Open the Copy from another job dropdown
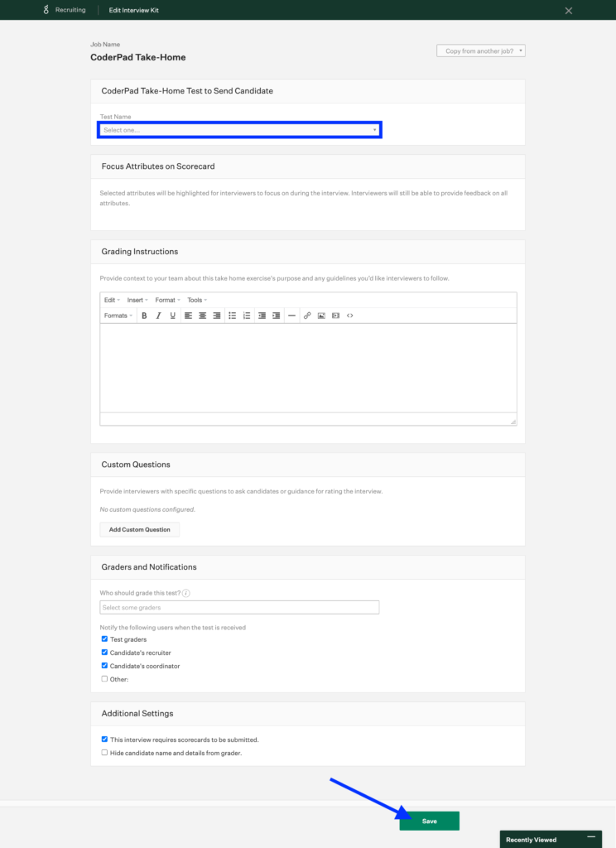Image resolution: width=616 pixels, height=848 pixels. (480, 51)
